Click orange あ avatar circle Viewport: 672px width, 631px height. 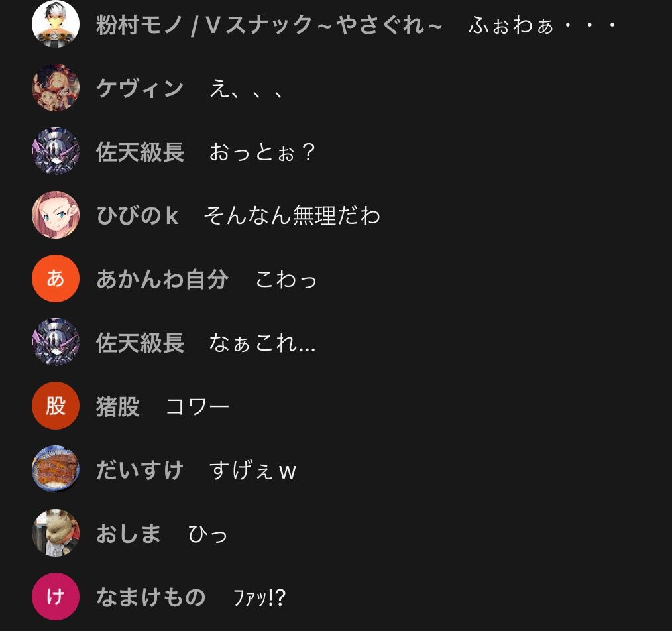(56, 278)
